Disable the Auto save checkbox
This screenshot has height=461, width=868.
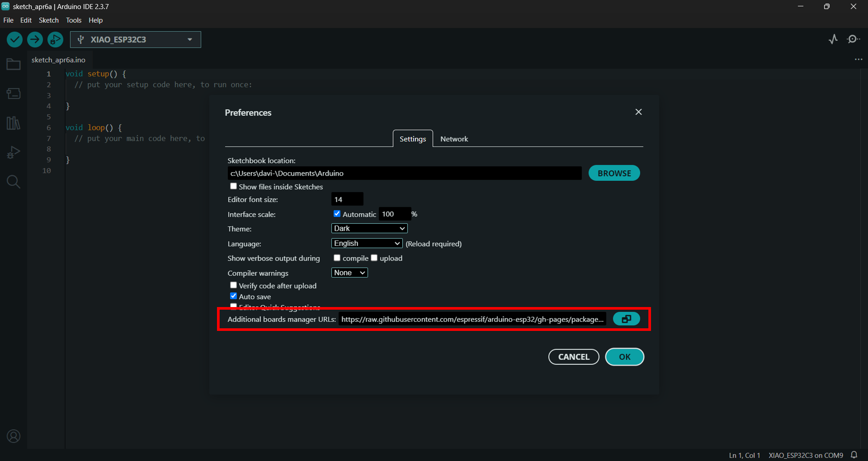(233, 296)
